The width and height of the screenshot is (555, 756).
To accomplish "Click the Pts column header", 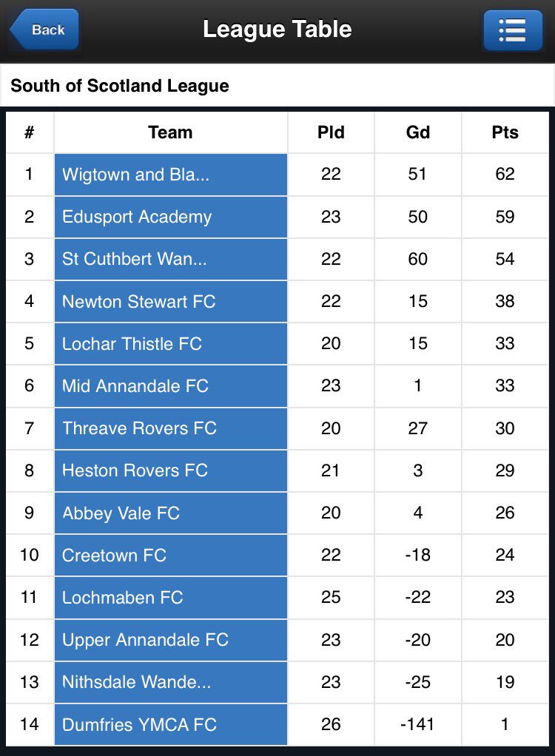I will click(505, 132).
